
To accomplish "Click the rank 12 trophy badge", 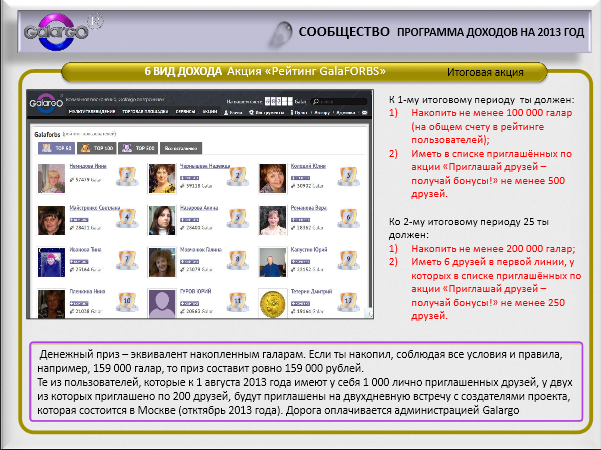I will pos(348,302).
